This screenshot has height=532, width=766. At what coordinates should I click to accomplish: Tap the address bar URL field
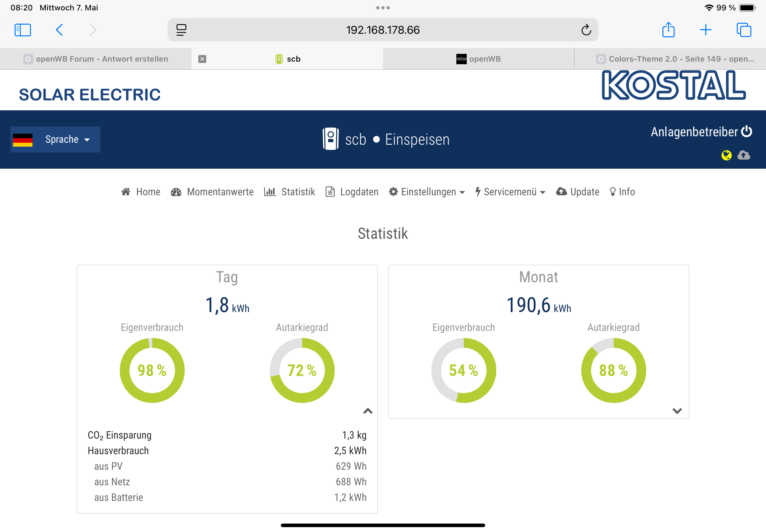(382, 30)
